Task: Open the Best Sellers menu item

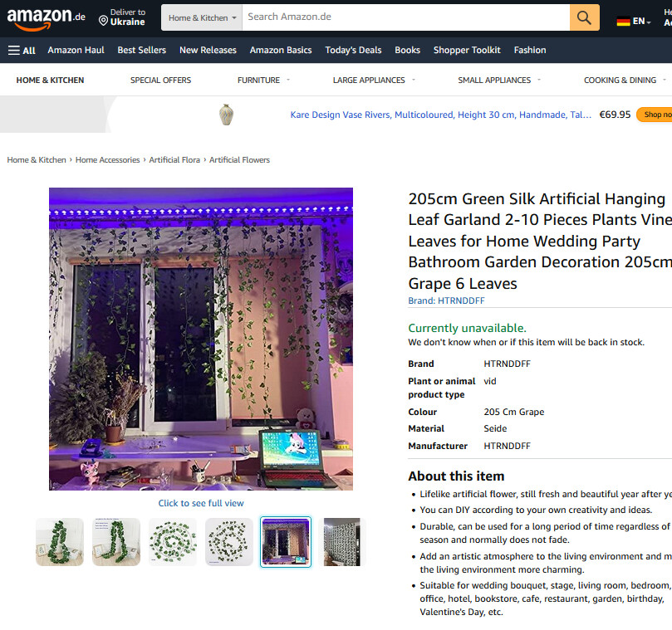Action: pyautogui.click(x=142, y=50)
